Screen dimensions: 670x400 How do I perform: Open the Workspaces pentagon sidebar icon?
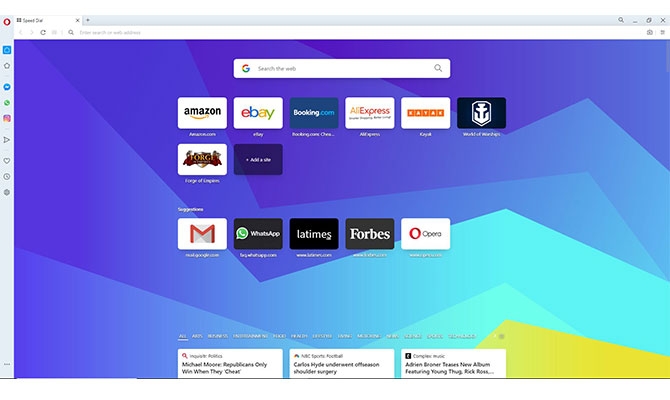click(7, 66)
